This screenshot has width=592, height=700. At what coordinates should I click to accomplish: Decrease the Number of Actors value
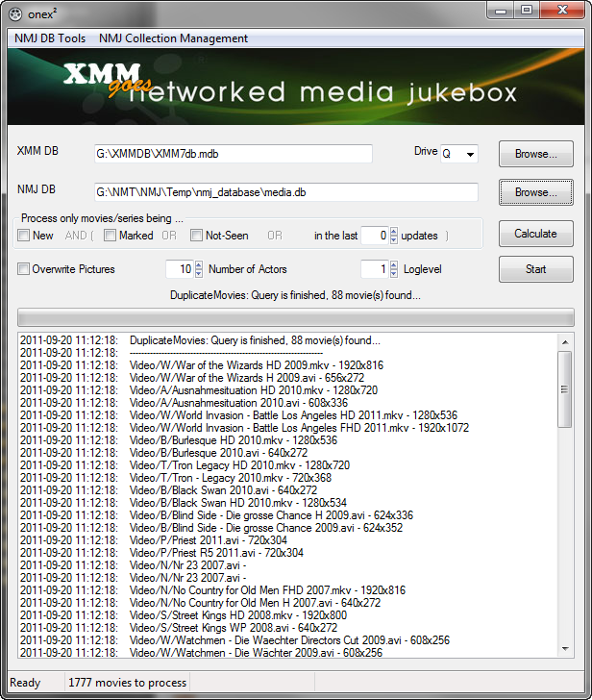click(199, 273)
